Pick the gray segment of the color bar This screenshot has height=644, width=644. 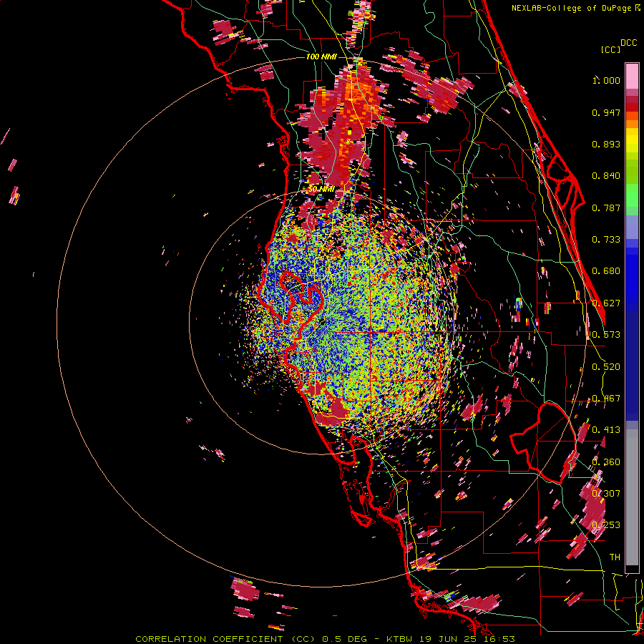(632, 497)
